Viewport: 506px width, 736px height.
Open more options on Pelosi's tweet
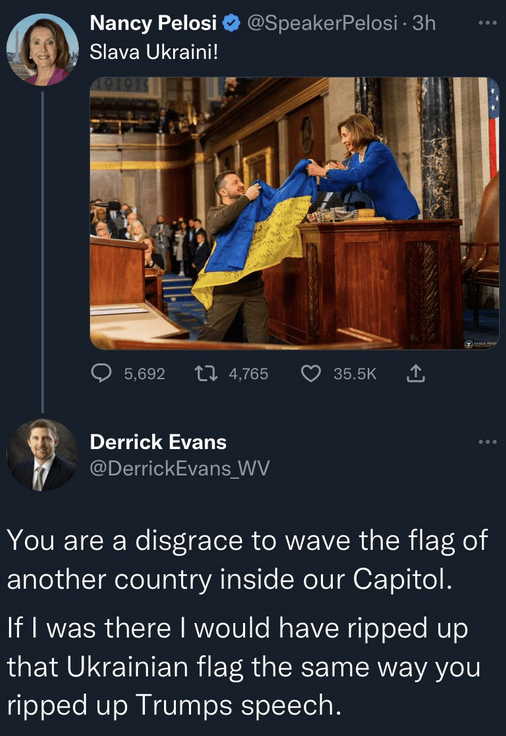(488, 23)
